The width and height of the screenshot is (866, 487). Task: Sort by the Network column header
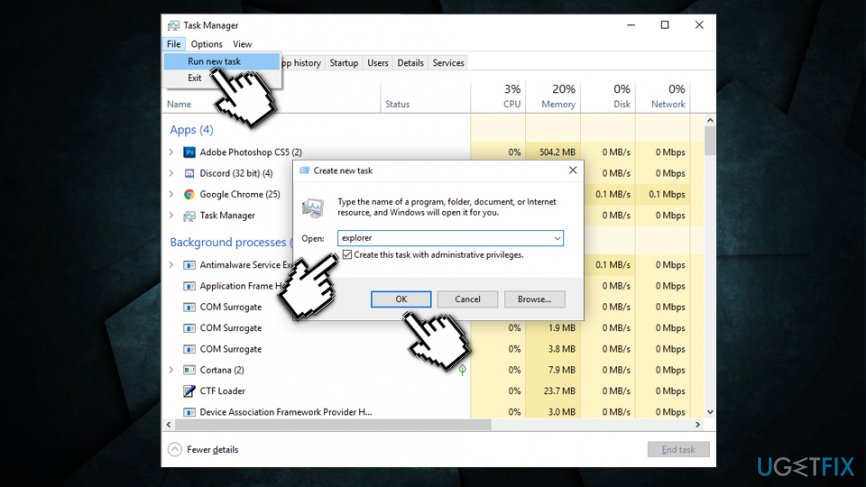[x=662, y=96]
